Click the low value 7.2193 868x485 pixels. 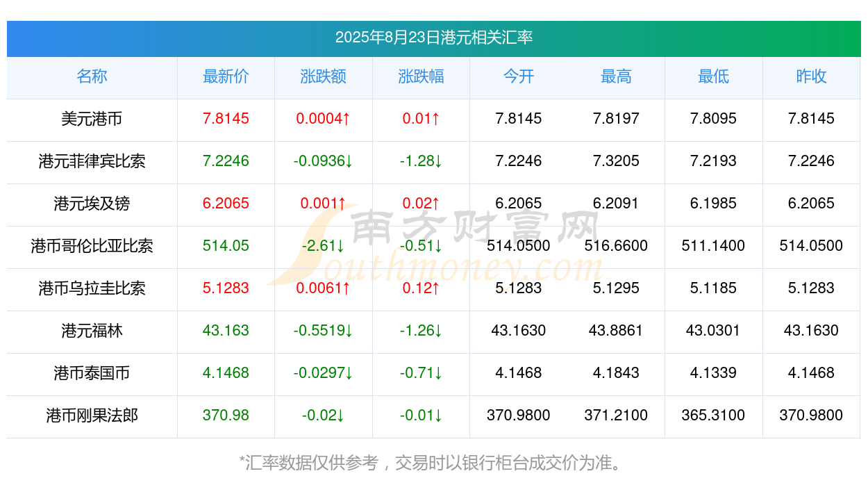(x=714, y=161)
